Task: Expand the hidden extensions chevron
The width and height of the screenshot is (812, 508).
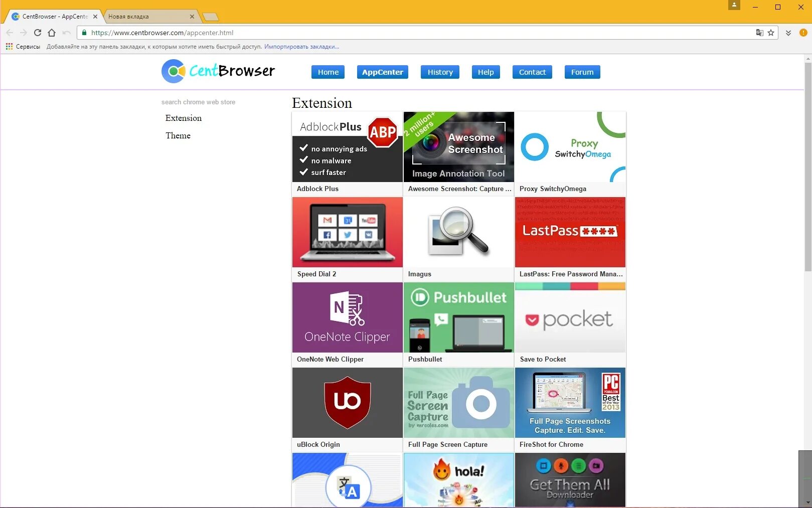Action: pos(788,33)
